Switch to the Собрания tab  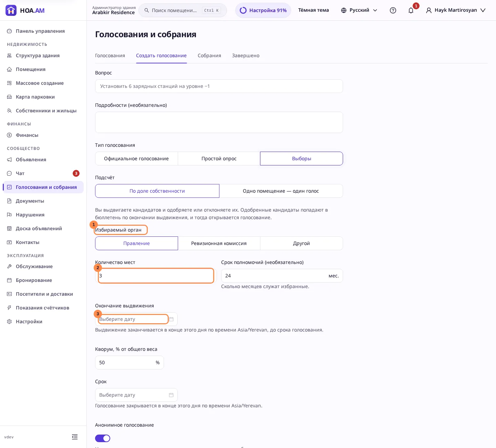[x=209, y=55]
